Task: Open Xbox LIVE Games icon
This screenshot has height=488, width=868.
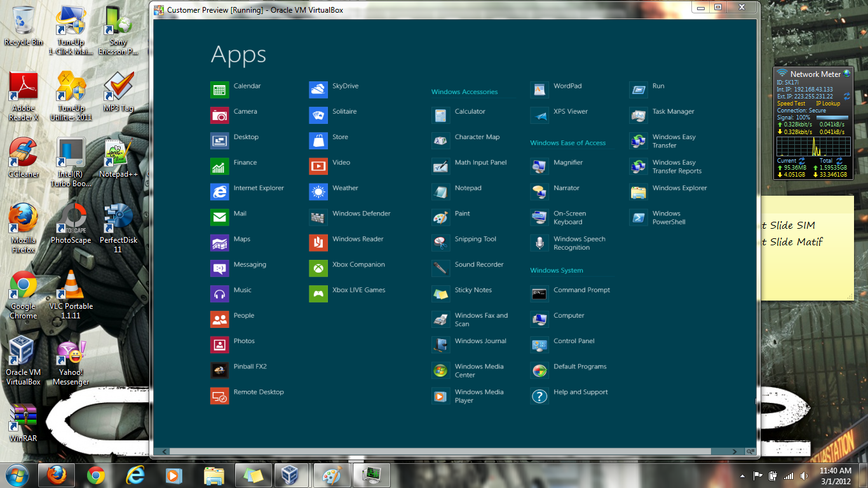Action: [318, 294]
